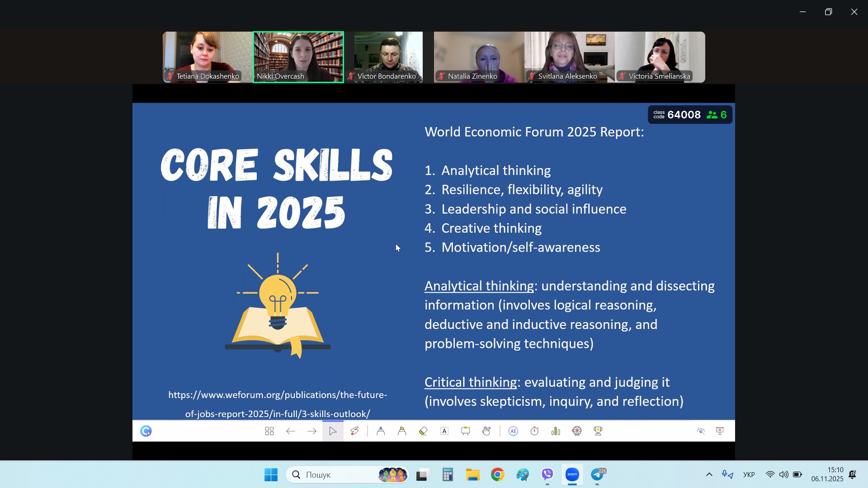Open the quick poll chart icon
Screen dimensions: 868x488
556,432
